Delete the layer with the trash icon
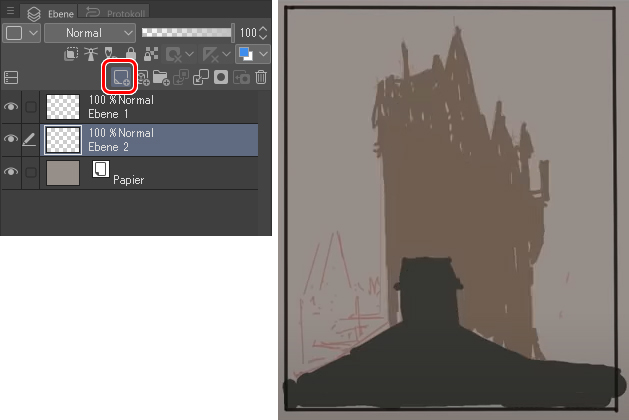The width and height of the screenshot is (629, 420). (261, 77)
